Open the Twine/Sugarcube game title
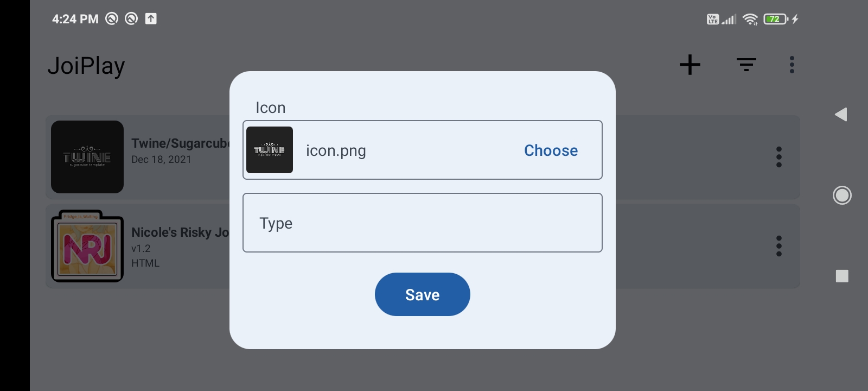 tap(180, 143)
